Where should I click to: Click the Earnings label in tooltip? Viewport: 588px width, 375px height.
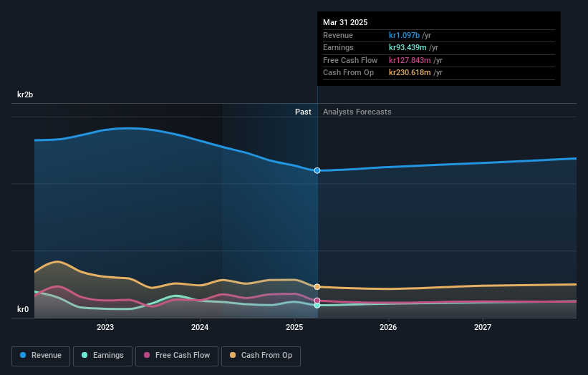pyautogui.click(x=338, y=47)
